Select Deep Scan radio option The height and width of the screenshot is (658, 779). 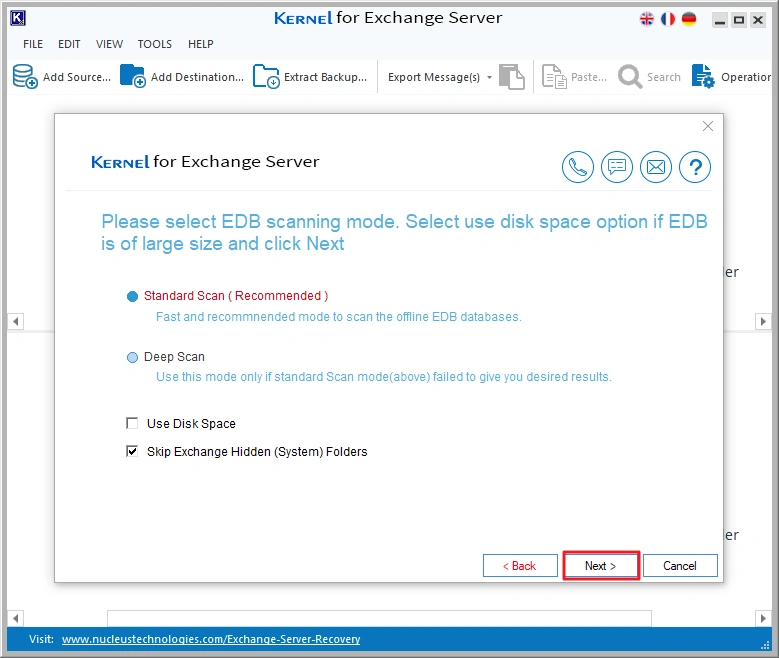point(132,357)
